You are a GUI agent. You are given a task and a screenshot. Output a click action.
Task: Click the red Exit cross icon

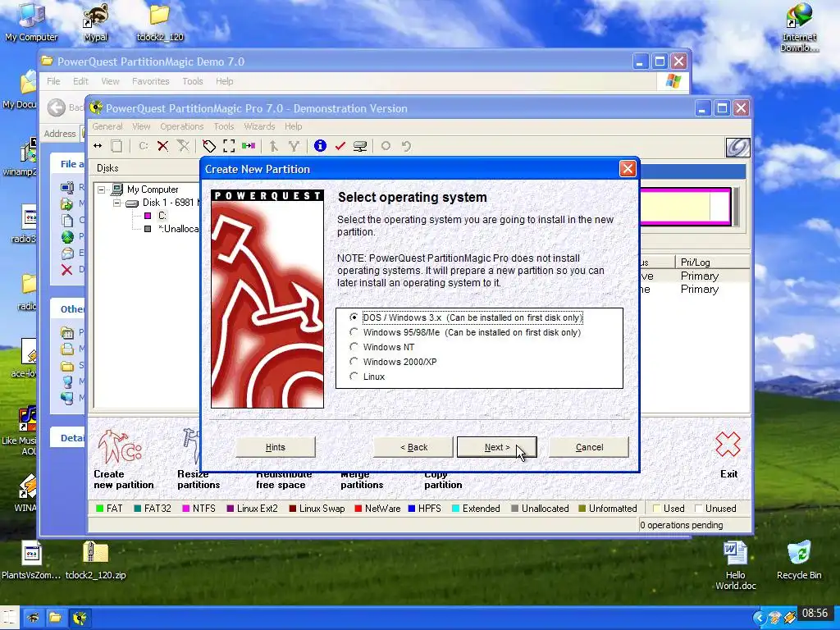tap(728, 444)
